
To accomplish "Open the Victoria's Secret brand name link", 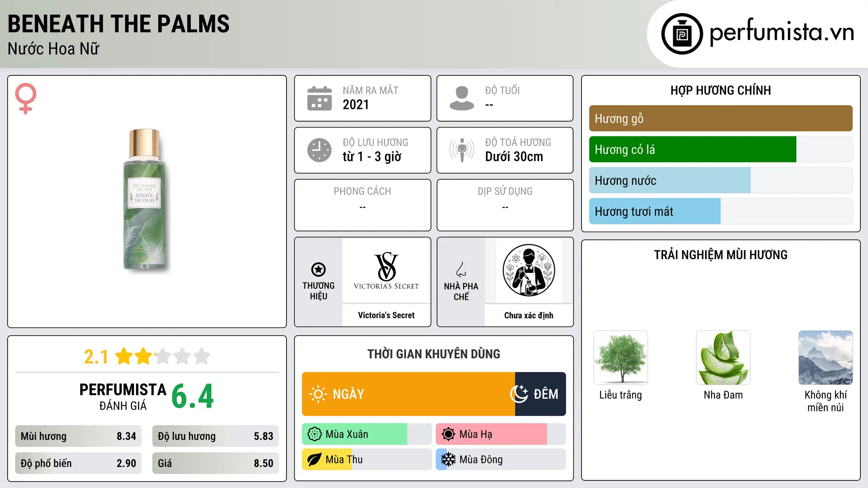I will pos(386,315).
